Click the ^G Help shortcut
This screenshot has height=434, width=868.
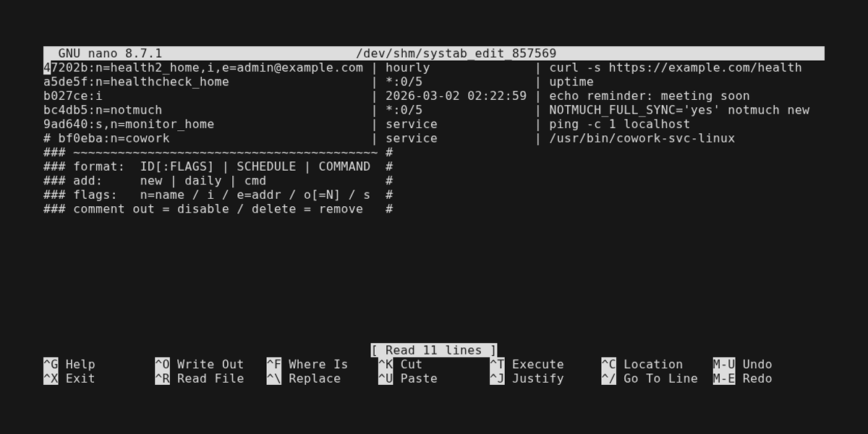[x=69, y=365]
